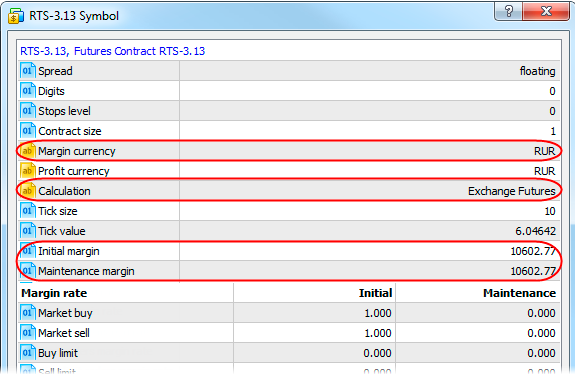Click the Maintenance margin row icon
The image size is (575, 377).
(x=28, y=271)
